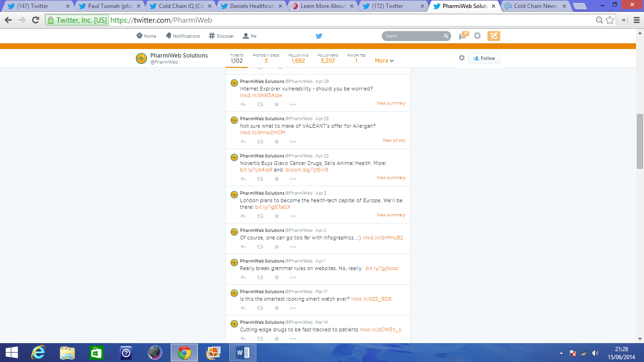Reply to the Internet Explorer vulnerability tweet
Viewport: 644px width, 362px height.
pos(243,104)
